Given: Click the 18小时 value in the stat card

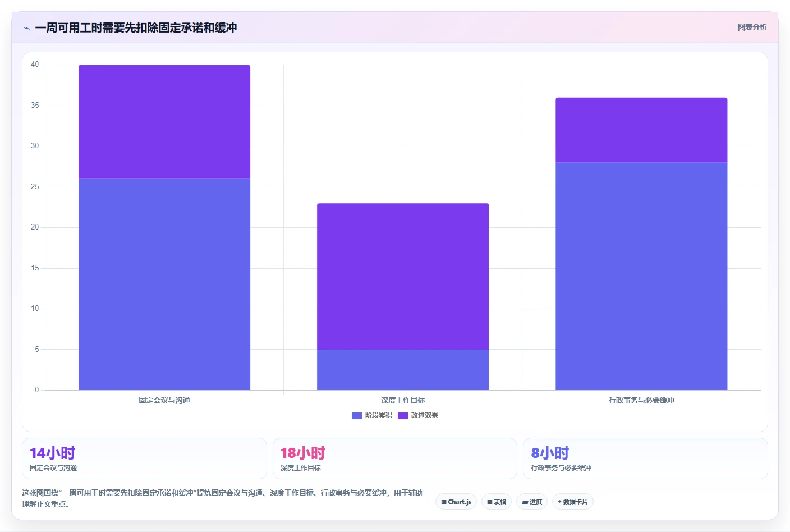Looking at the screenshot, I should pos(303,453).
